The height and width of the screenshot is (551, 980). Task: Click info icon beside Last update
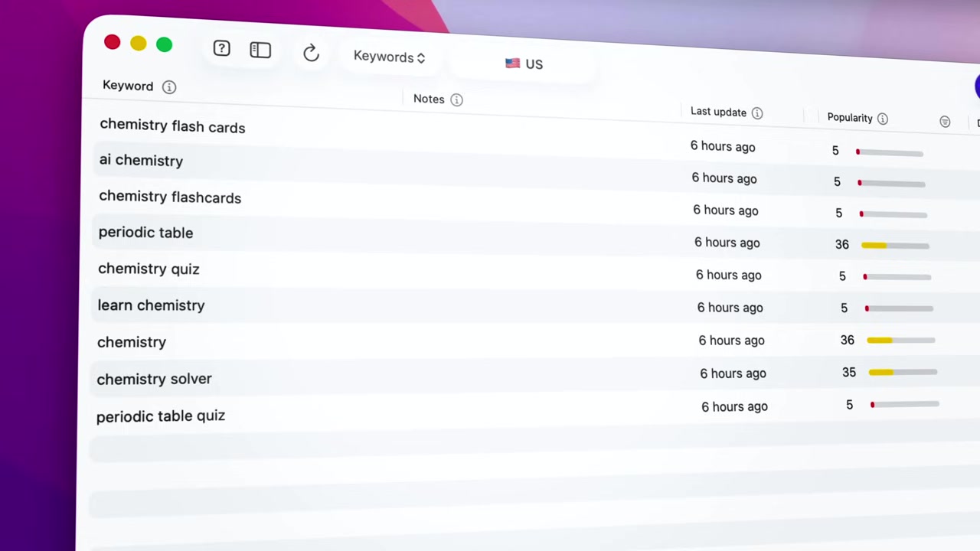click(757, 113)
